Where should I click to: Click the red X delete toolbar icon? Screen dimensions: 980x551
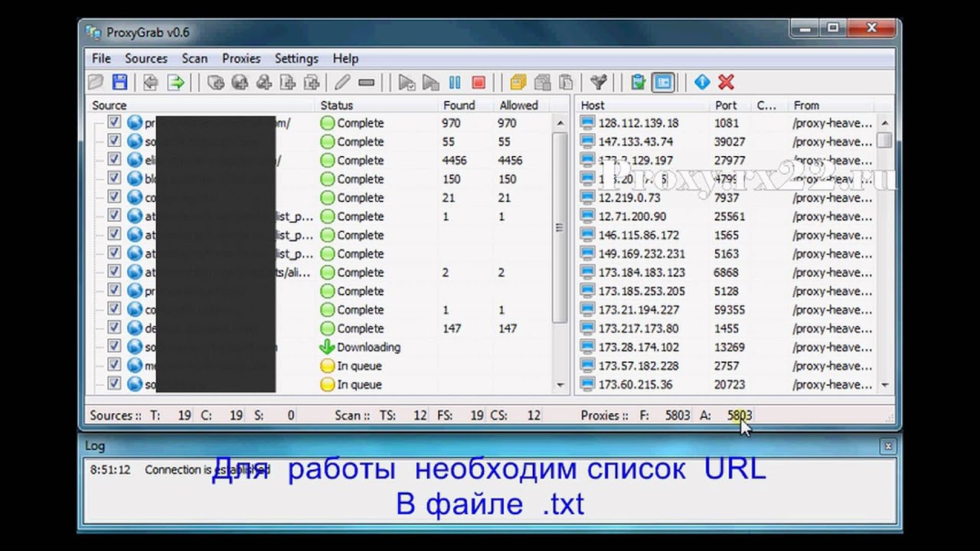(727, 82)
